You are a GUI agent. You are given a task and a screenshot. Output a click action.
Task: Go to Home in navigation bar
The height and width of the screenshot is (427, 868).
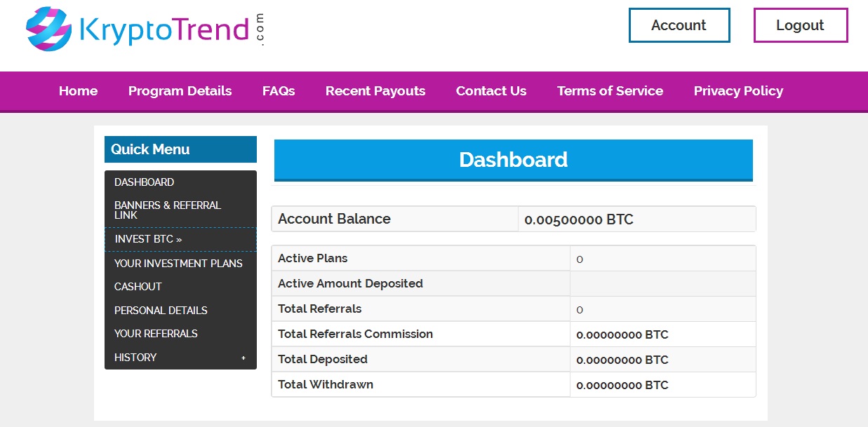pyautogui.click(x=78, y=91)
